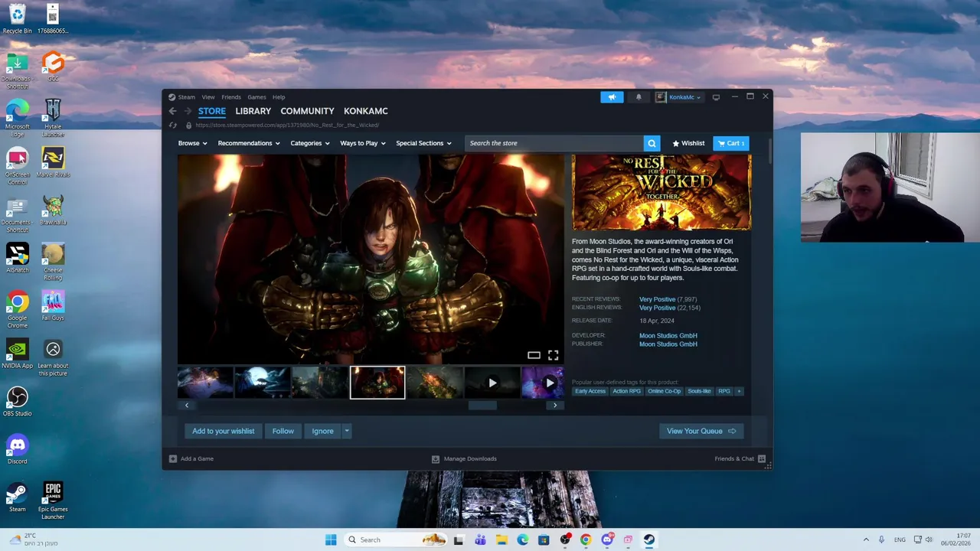Open the Wishlist link

click(x=688, y=143)
